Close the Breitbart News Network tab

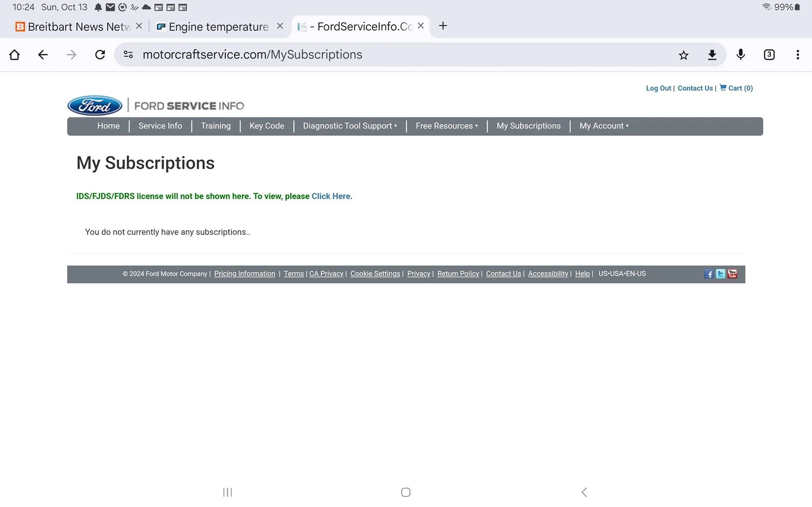tap(139, 26)
